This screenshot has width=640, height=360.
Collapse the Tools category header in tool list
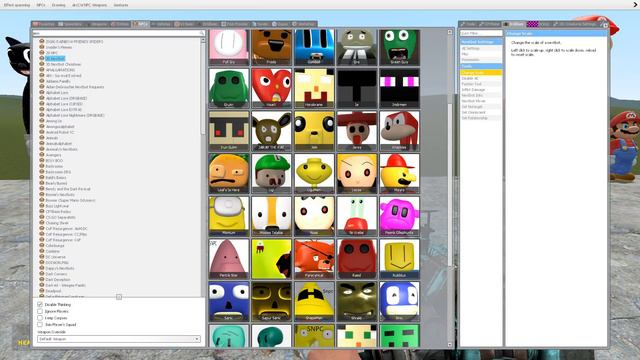481,66
